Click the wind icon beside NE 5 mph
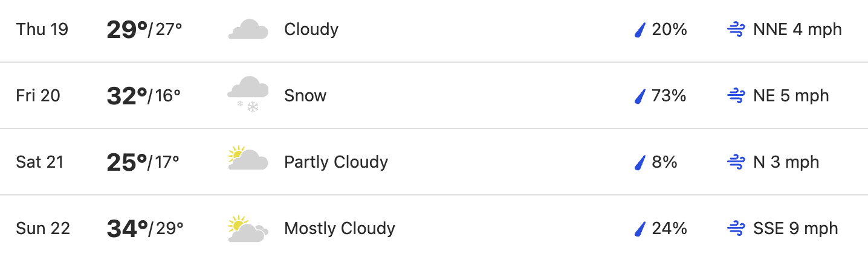The height and width of the screenshot is (257, 868). tap(736, 96)
